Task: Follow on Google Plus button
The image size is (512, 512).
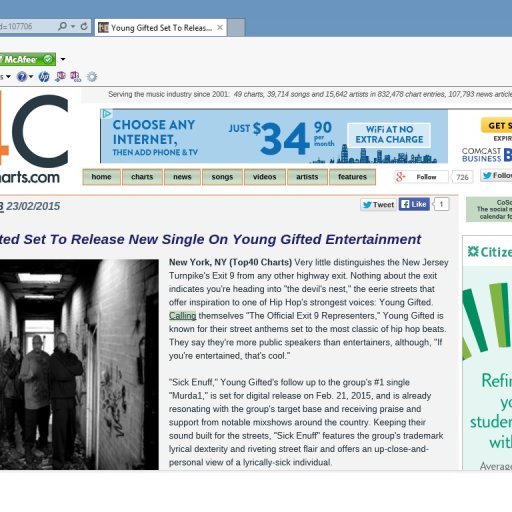Action: (421, 177)
